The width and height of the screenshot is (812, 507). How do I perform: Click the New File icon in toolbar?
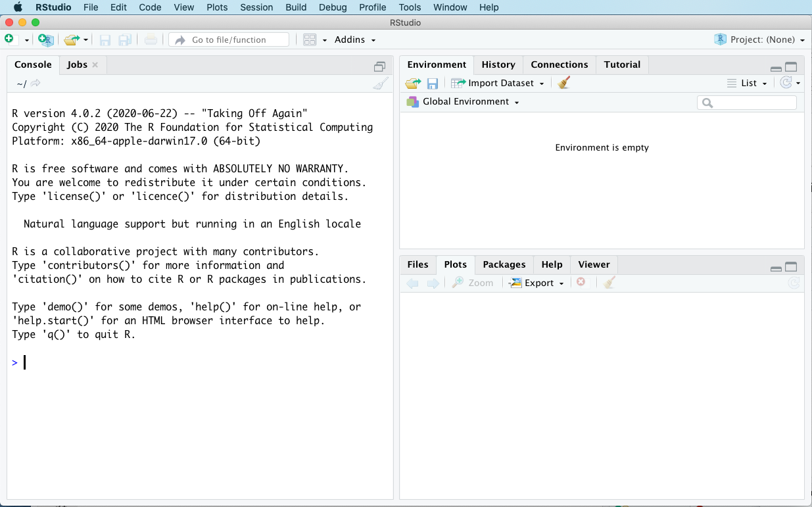tap(9, 39)
